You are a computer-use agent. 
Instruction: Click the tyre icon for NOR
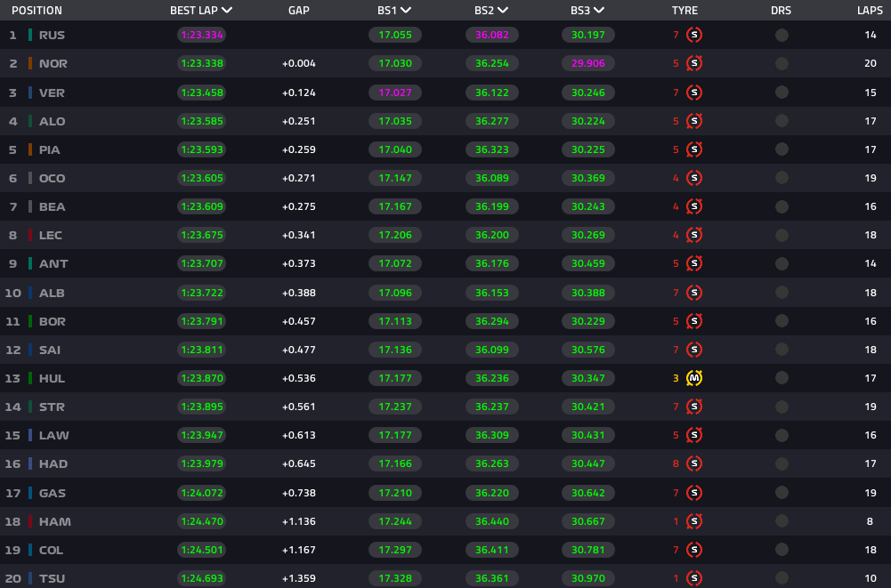(695, 64)
